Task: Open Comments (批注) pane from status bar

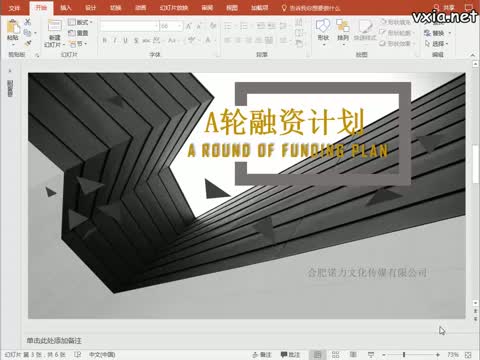Action: 290,354
